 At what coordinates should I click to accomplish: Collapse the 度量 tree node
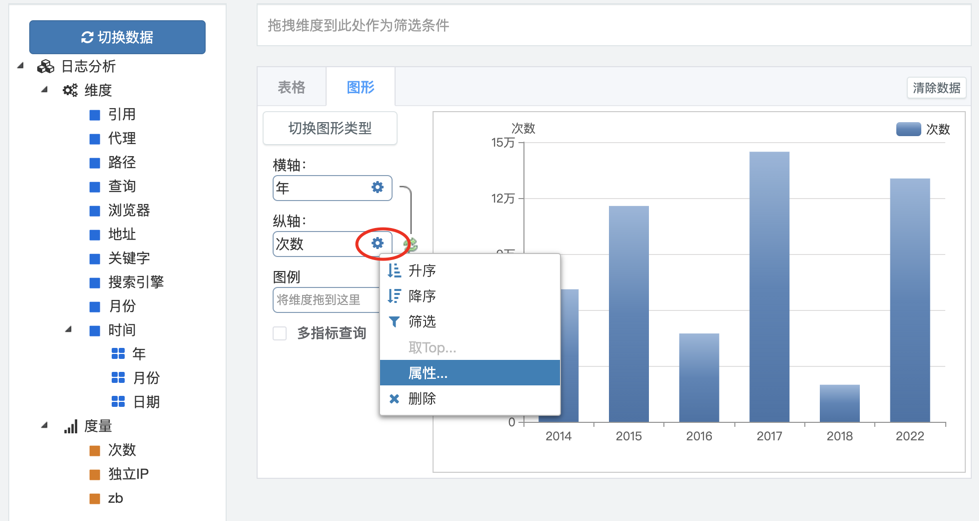[44, 426]
